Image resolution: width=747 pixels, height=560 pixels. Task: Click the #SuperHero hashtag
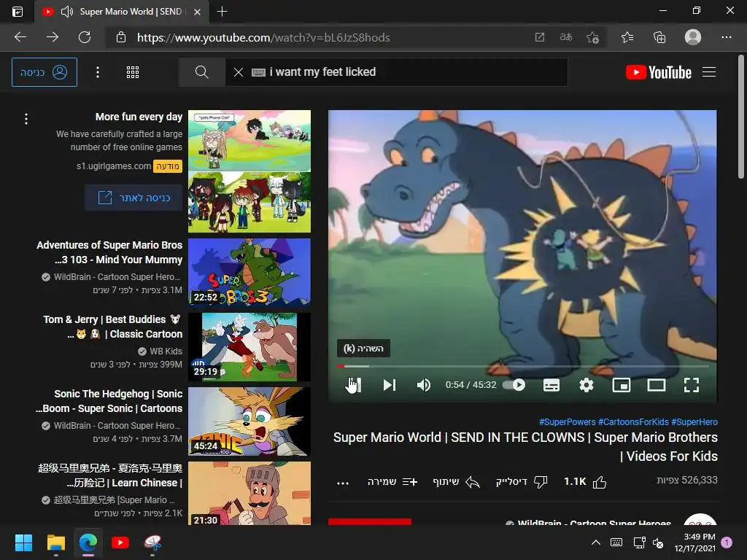click(694, 422)
